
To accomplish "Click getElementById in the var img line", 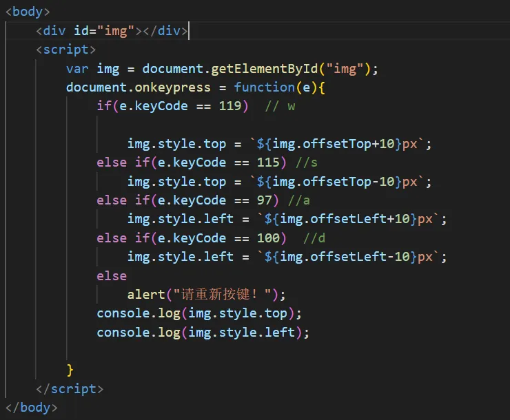I will [x=264, y=69].
